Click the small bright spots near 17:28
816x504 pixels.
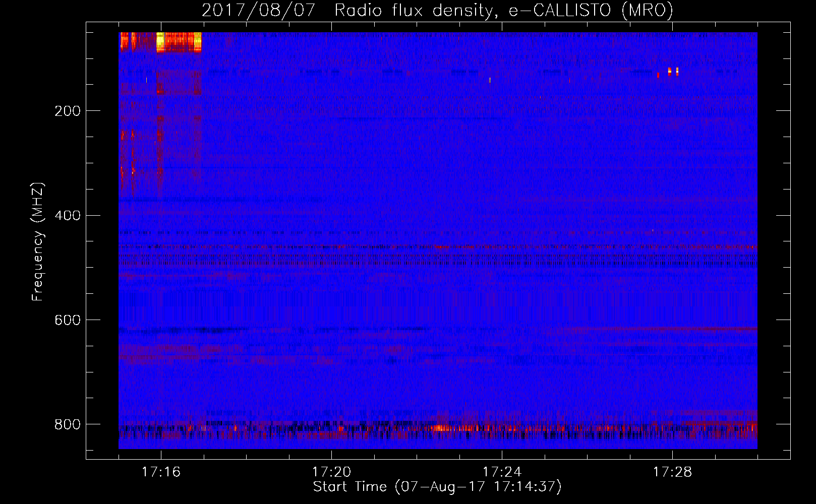pos(673,71)
